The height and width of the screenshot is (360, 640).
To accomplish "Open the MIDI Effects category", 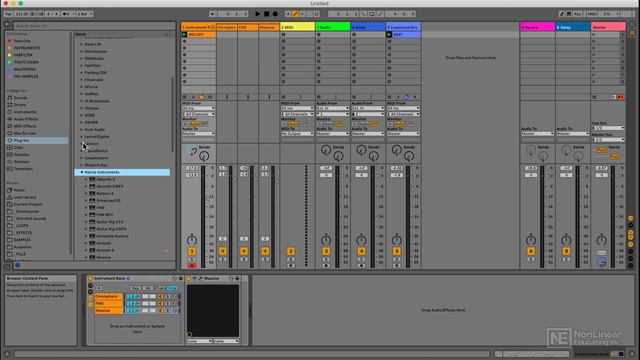I will click(x=25, y=126).
